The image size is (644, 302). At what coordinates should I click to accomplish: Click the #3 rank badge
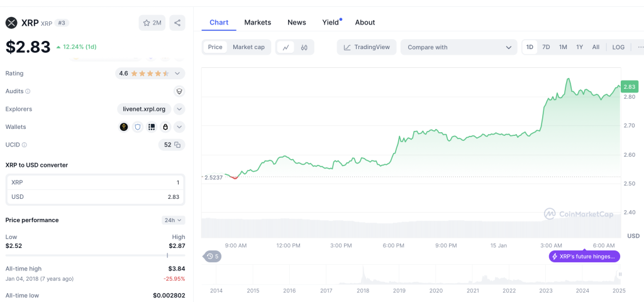62,23
